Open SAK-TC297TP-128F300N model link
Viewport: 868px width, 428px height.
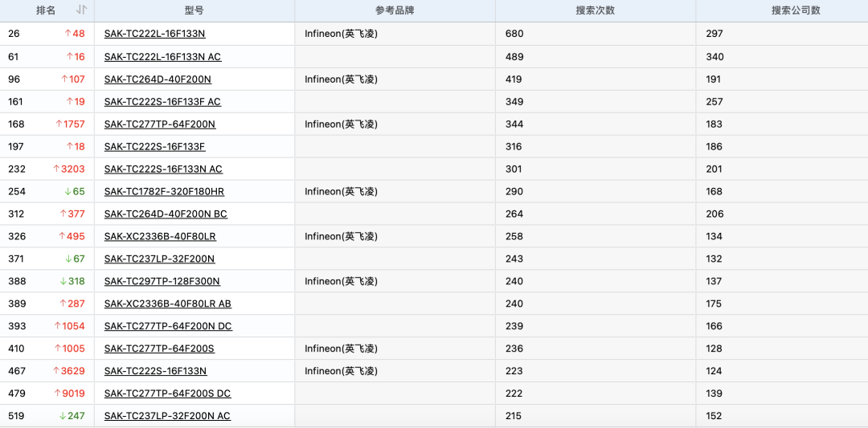pyautogui.click(x=162, y=281)
